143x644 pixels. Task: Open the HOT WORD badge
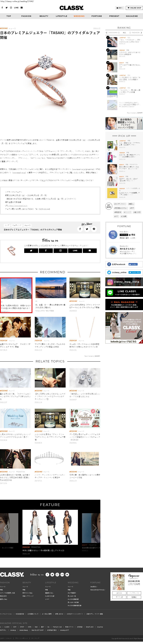pyautogui.click(x=109, y=206)
